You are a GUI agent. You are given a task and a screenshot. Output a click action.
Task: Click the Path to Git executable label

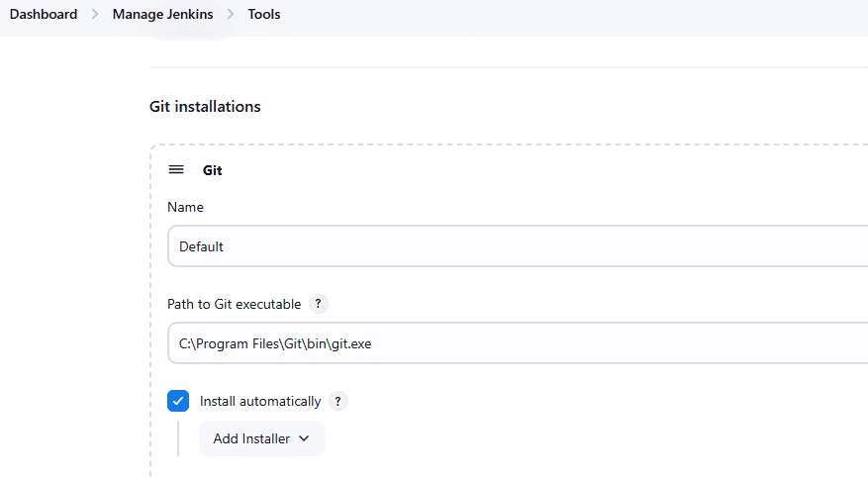(x=234, y=304)
